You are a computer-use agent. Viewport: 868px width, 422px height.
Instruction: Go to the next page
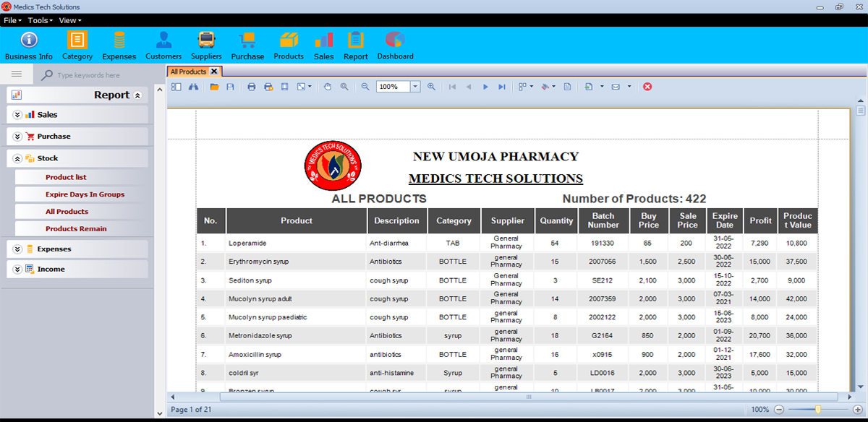pos(485,87)
